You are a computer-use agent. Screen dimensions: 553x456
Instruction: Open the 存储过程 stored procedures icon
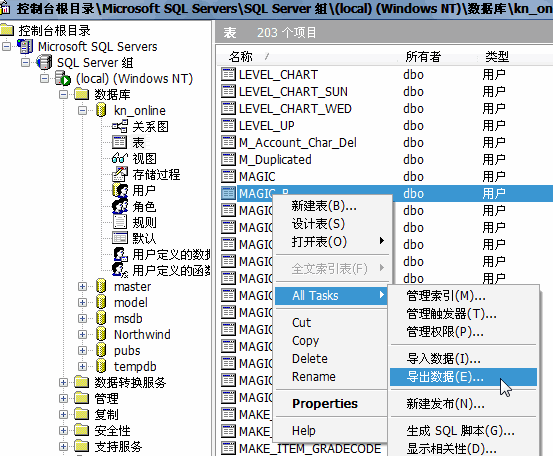point(120,174)
